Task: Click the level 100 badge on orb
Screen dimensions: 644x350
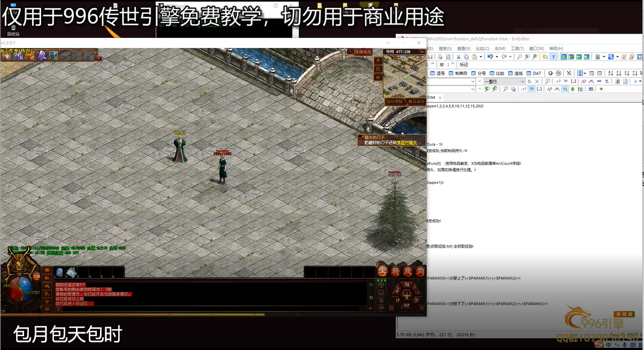Action: coord(36,277)
